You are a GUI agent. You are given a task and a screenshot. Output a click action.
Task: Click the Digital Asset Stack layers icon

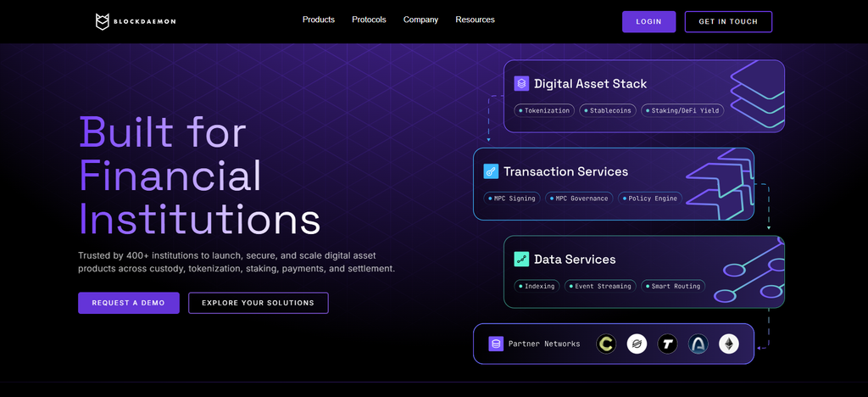coord(521,84)
